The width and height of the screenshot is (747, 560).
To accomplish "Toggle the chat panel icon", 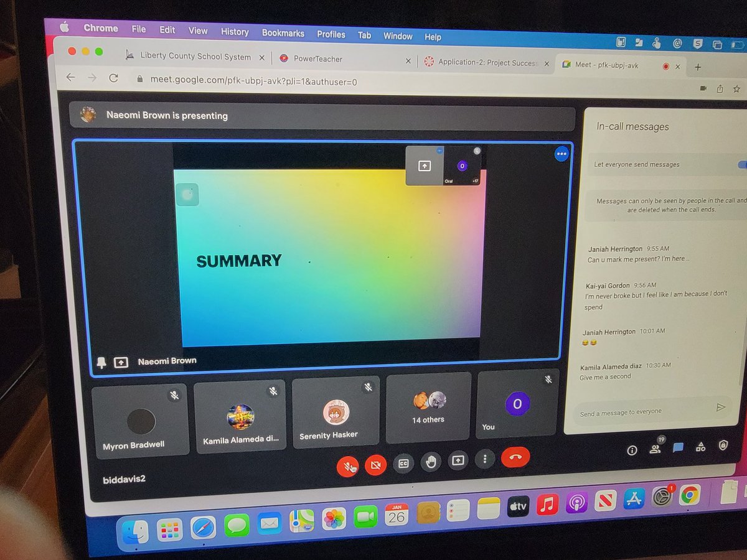I will [679, 447].
